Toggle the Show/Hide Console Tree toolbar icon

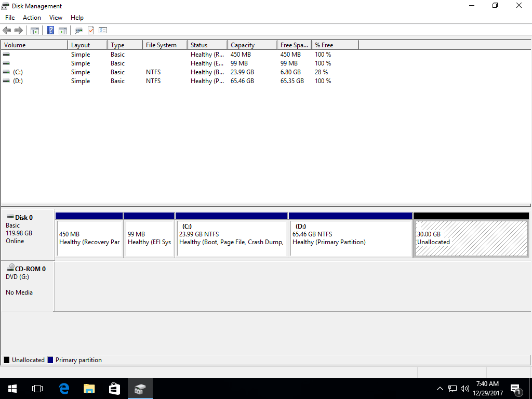(34, 30)
